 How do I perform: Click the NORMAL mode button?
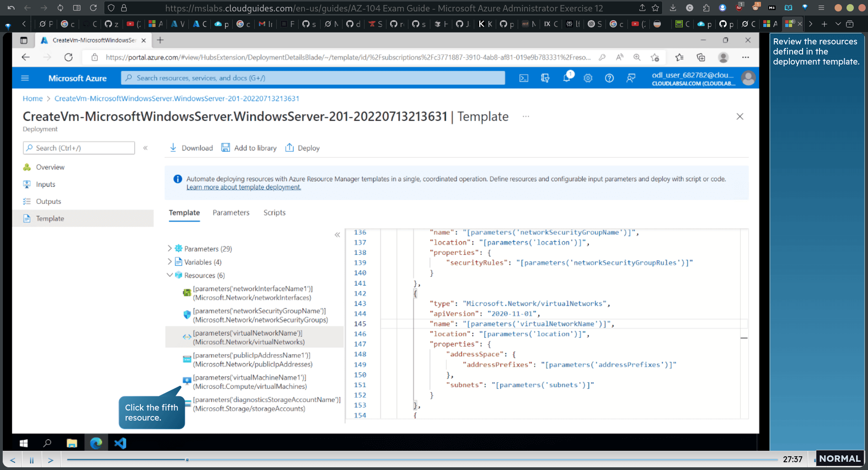[840, 459]
